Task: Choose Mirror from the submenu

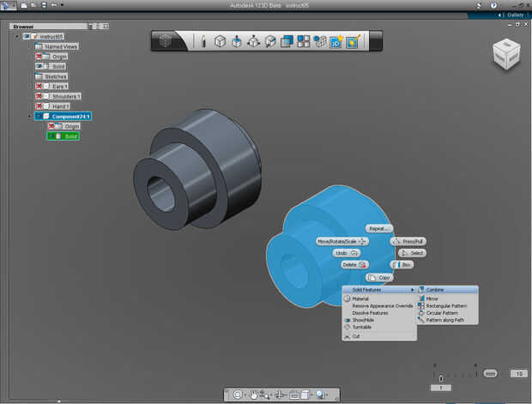Action: pos(448,298)
